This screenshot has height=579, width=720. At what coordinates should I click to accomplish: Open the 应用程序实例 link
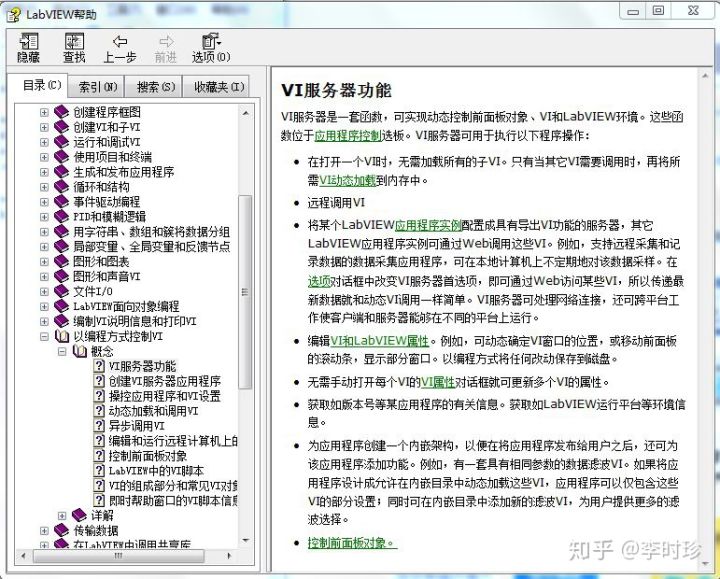[428, 225]
